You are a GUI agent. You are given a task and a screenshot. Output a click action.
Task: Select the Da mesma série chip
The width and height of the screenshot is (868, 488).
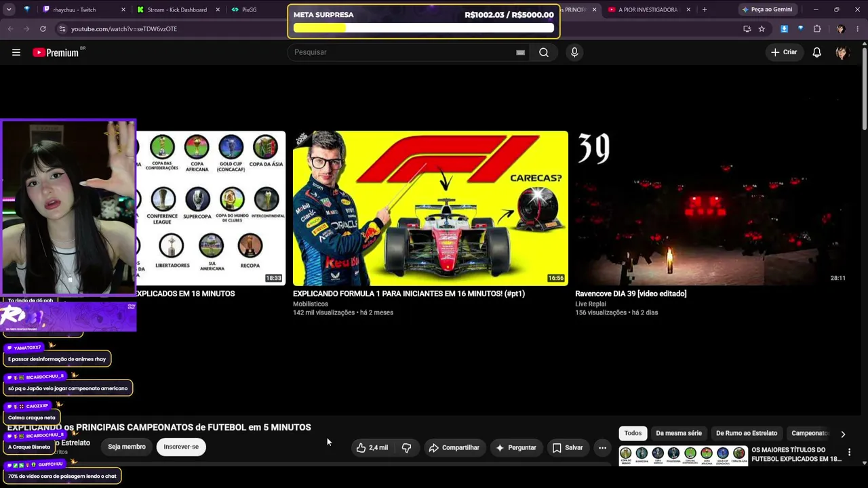pyautogui.click(x=679, y=433)
